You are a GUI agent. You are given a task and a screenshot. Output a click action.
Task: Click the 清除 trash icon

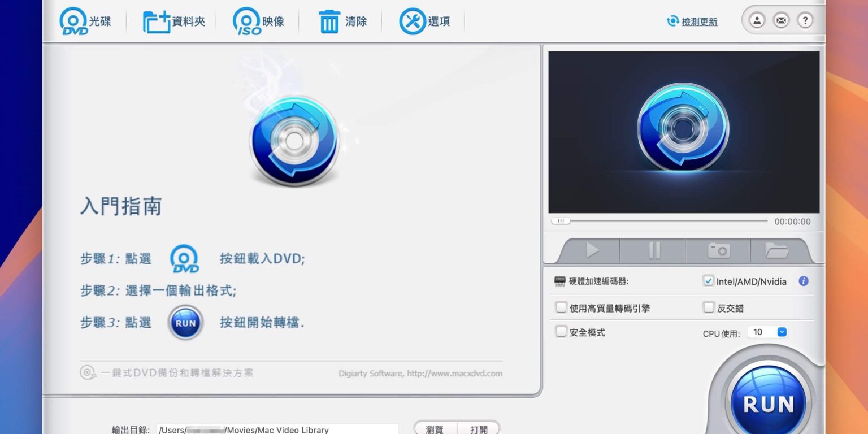coord(329,22)
